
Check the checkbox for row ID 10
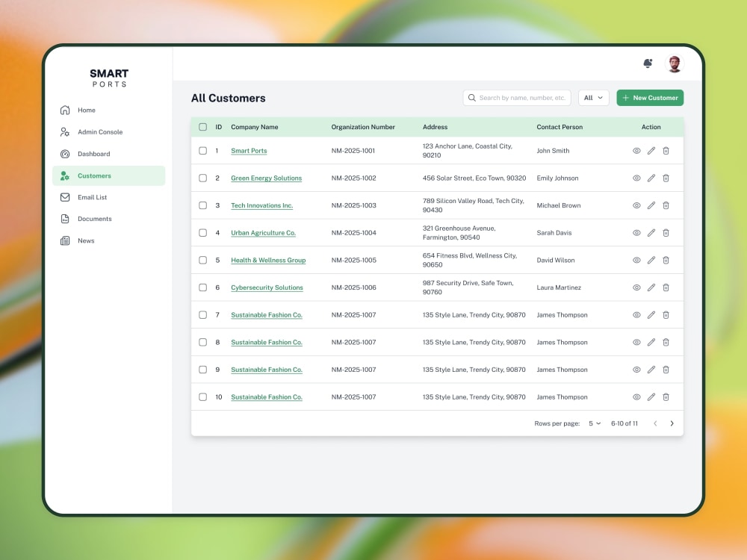(x=203, y=397)
